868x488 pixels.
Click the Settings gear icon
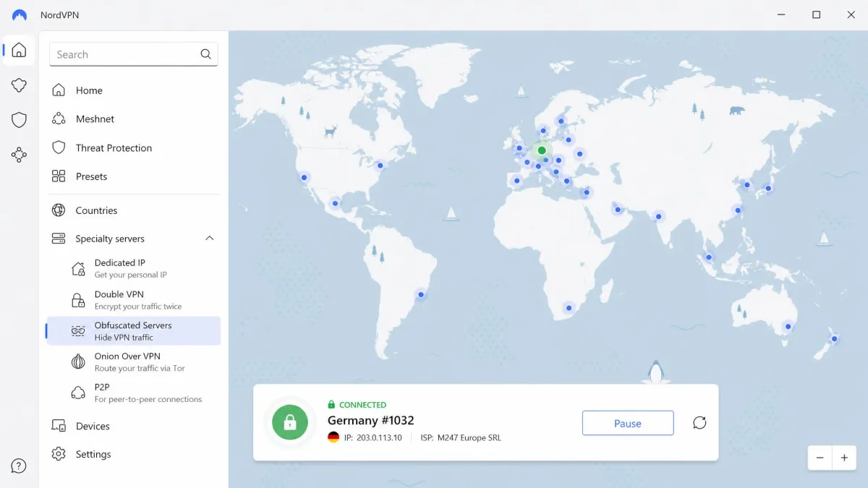pos(59,454)
